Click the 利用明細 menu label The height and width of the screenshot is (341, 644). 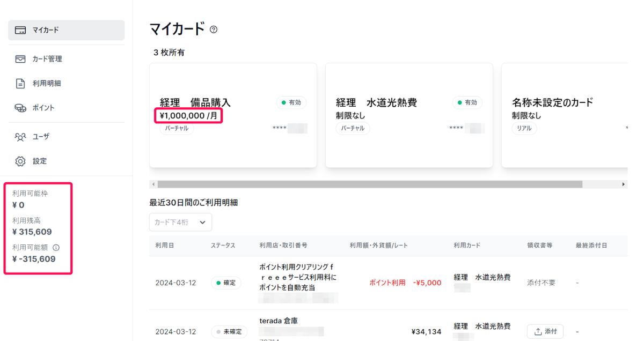[47, 84]
